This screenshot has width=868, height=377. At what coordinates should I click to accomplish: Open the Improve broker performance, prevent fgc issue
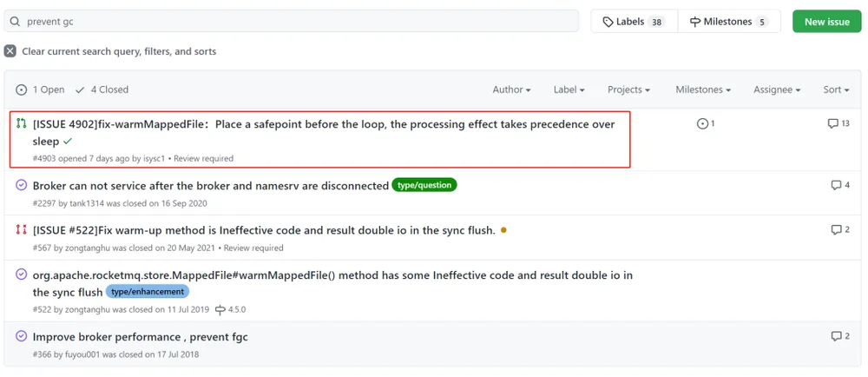[x=140, y=336]
